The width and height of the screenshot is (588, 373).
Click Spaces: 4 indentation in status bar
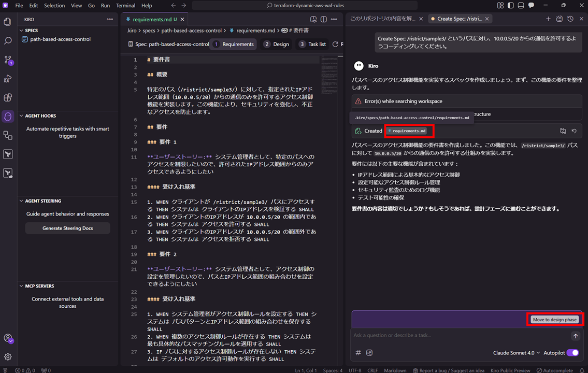(x=333, y=370)
